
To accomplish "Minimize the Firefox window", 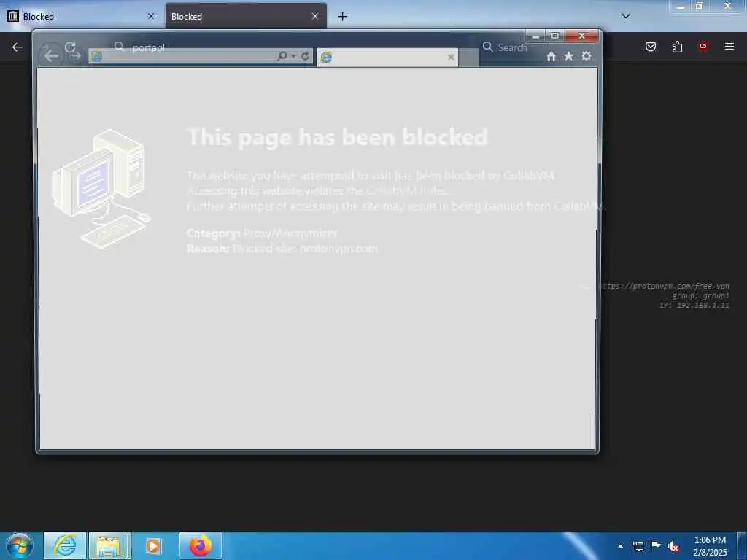I will click(x=681, y=6).
